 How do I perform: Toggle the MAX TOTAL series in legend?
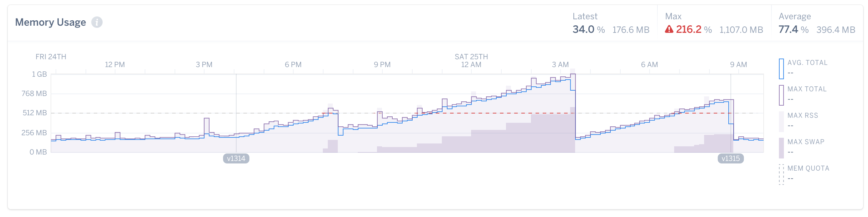pos(807,89)
